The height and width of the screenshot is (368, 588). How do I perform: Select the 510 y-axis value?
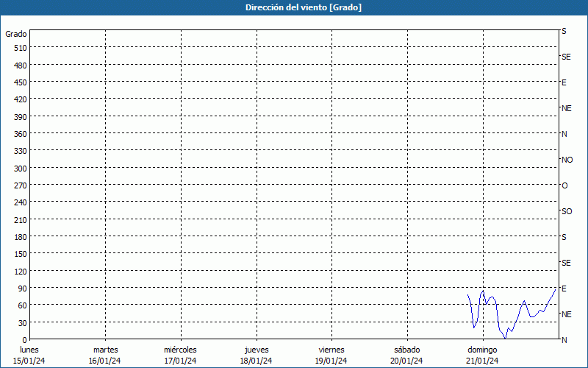[x=21, y=48]
